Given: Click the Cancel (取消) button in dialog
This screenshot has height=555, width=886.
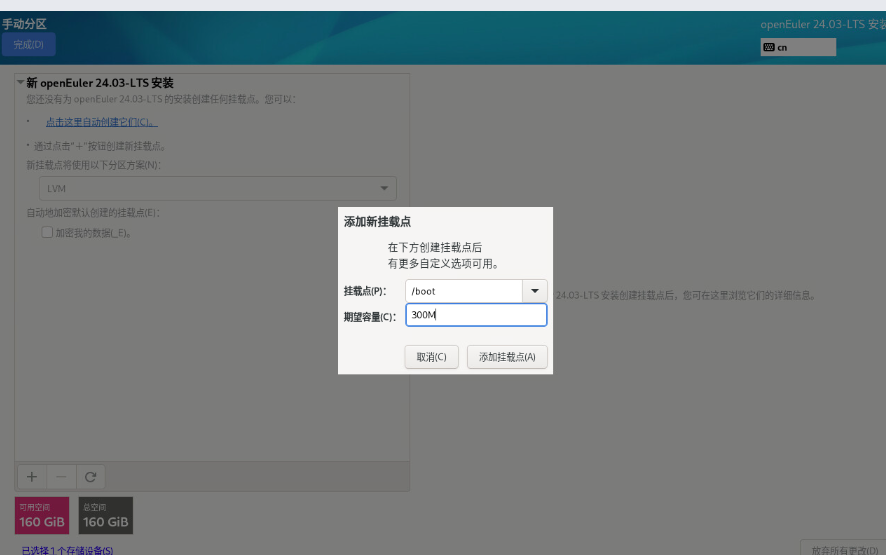Looking at the screenshot, I should [x=431, y=357].
